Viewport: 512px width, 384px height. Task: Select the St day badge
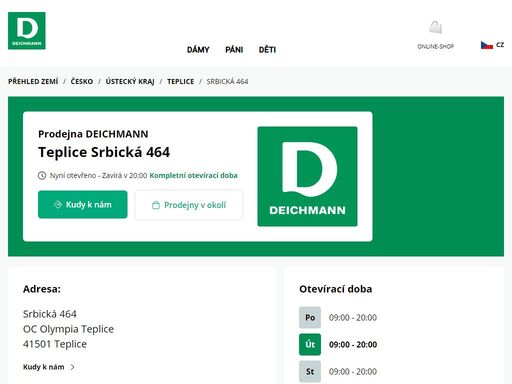click(310, 371)
